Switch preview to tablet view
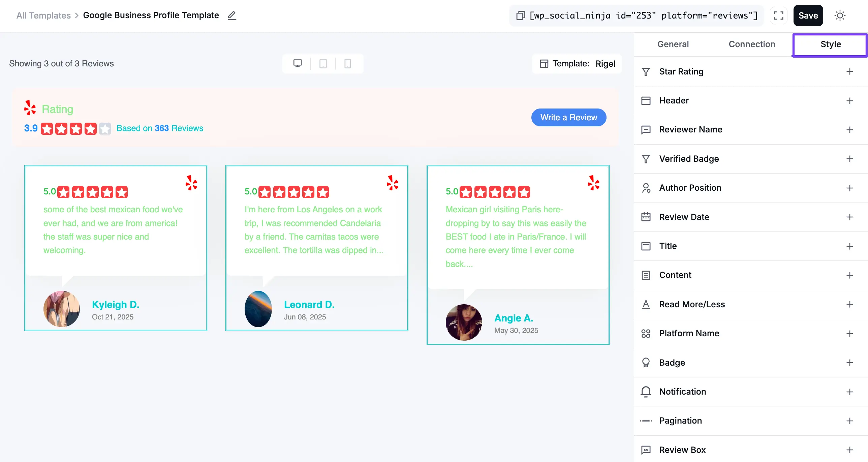 (323, 63)
